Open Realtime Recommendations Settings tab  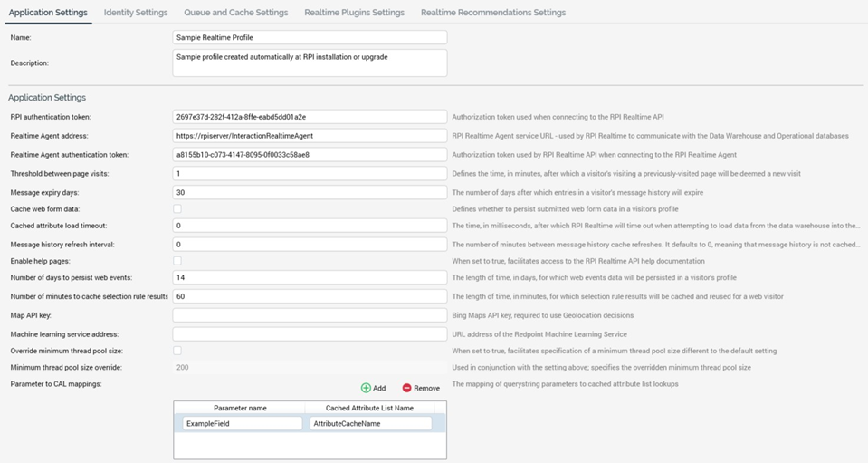coord(492,13)
